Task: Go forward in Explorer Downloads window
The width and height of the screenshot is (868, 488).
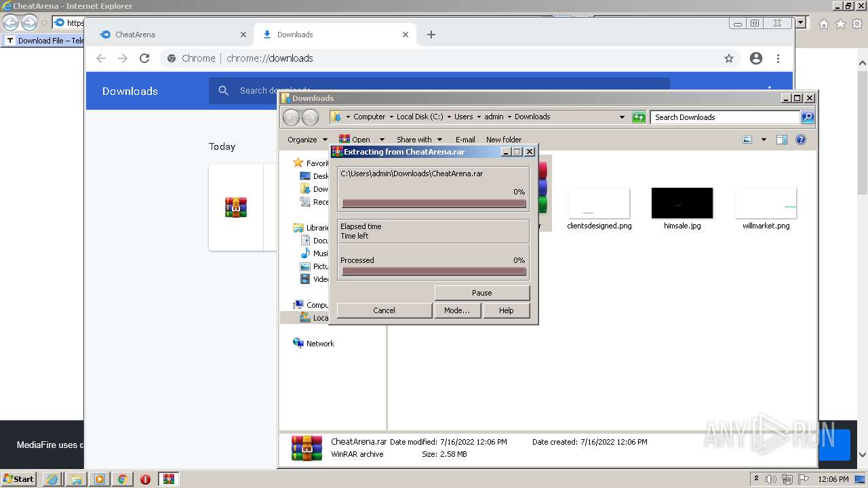Action: point(310,117)
